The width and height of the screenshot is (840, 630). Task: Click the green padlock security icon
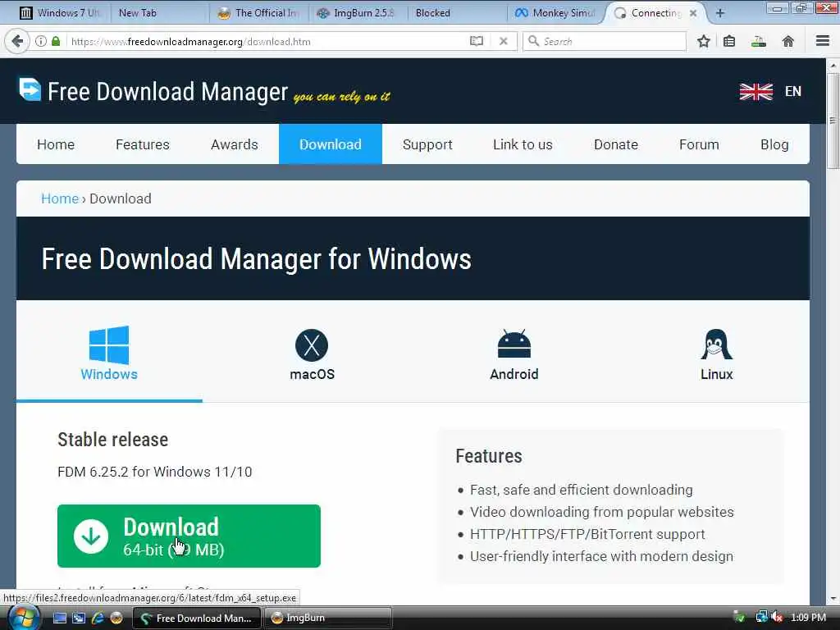tap(56, 41)
